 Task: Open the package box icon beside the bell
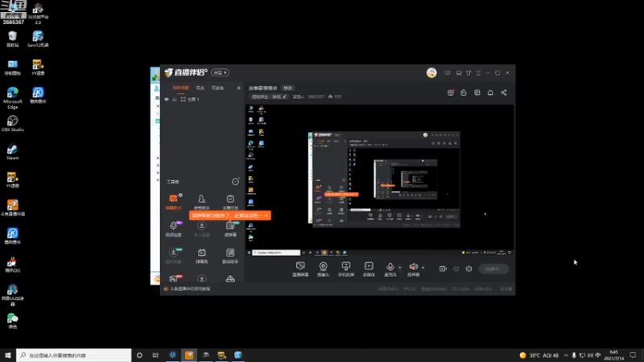(x=477, y=93)
